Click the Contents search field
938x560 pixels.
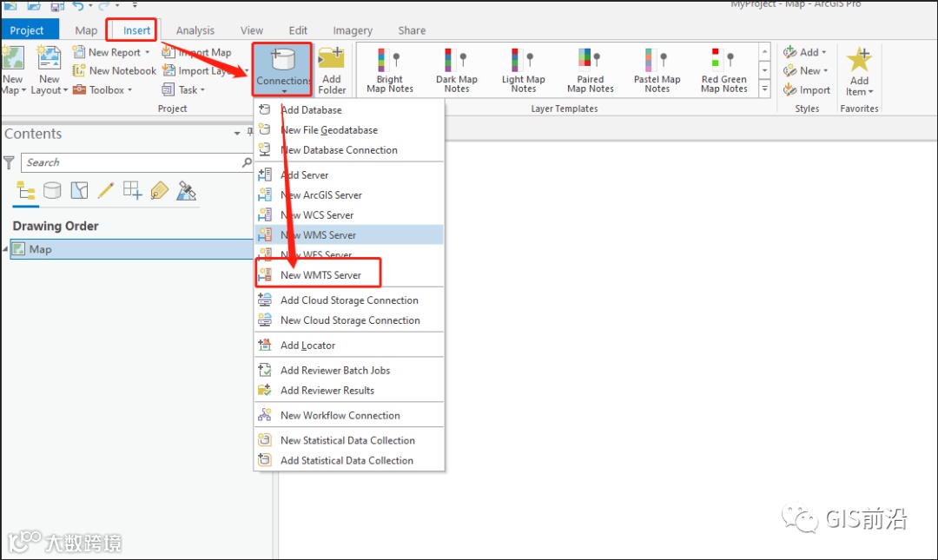pos(130,162)
